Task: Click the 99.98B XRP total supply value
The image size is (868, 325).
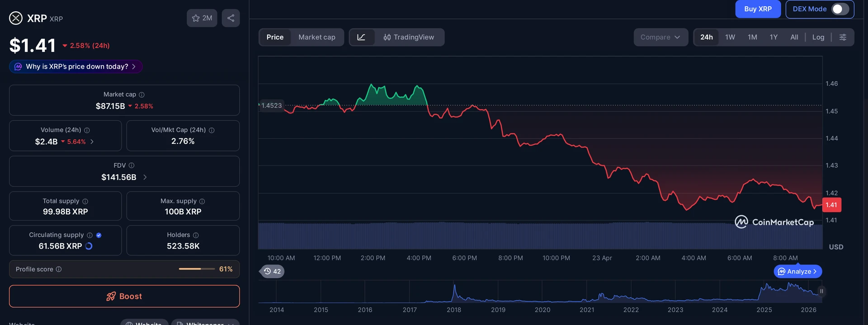Action: click(x=66, y=212)
